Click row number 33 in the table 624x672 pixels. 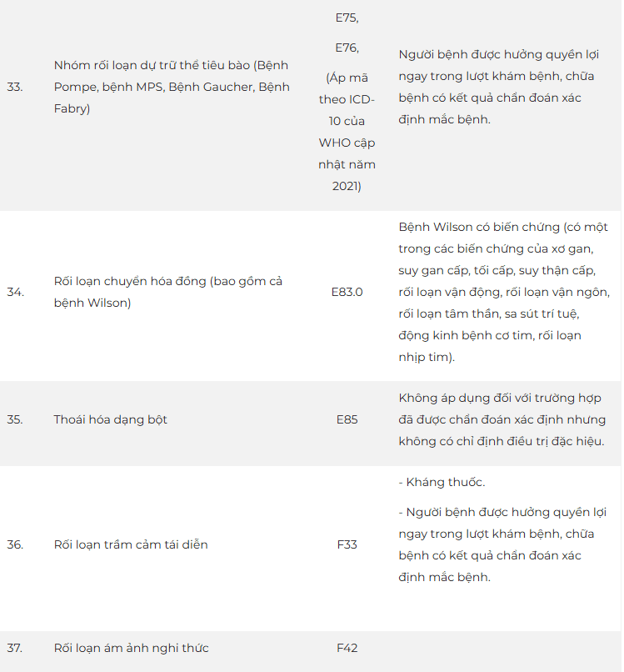click(x=15, y=87)
